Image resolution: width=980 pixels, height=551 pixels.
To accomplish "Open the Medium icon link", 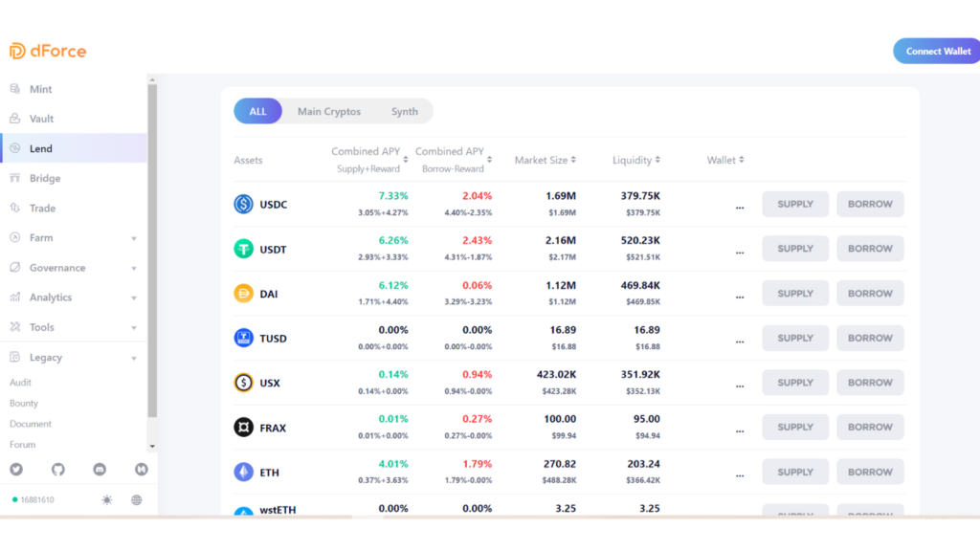I will 141,470.
